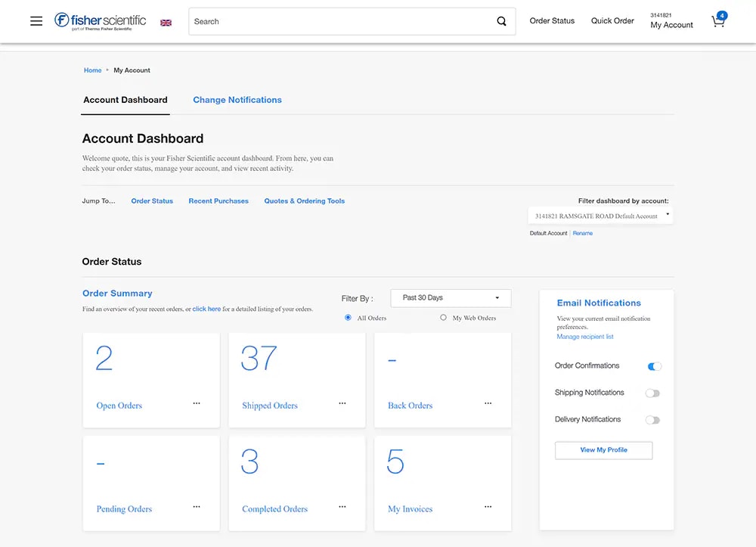
Task: Click inside the Search input field
Action: 340,21
